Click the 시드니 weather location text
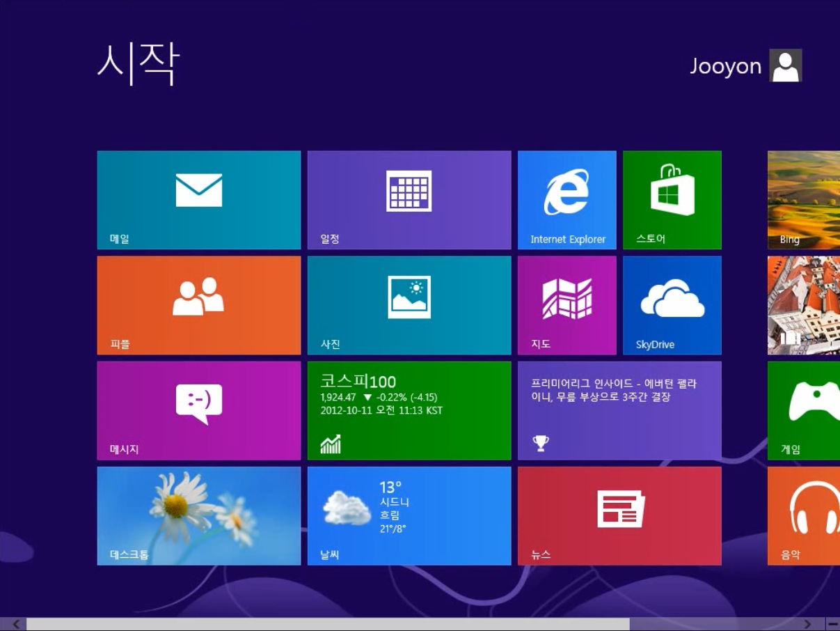 [395, 502]
